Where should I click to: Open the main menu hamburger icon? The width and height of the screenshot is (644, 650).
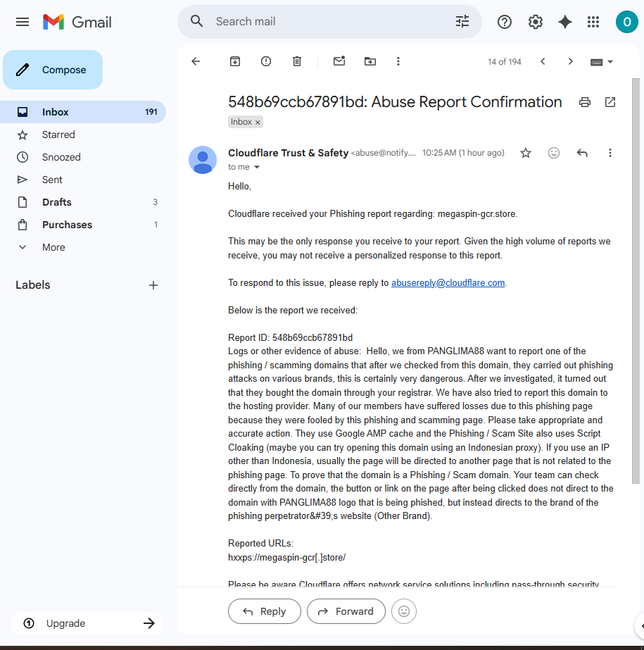coord(23,22)
